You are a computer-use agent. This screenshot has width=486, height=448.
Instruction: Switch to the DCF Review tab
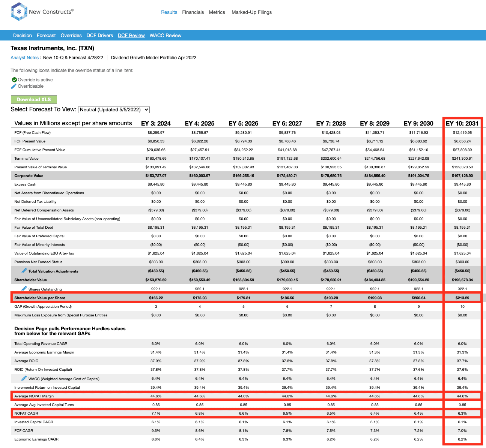coord(131,36)
